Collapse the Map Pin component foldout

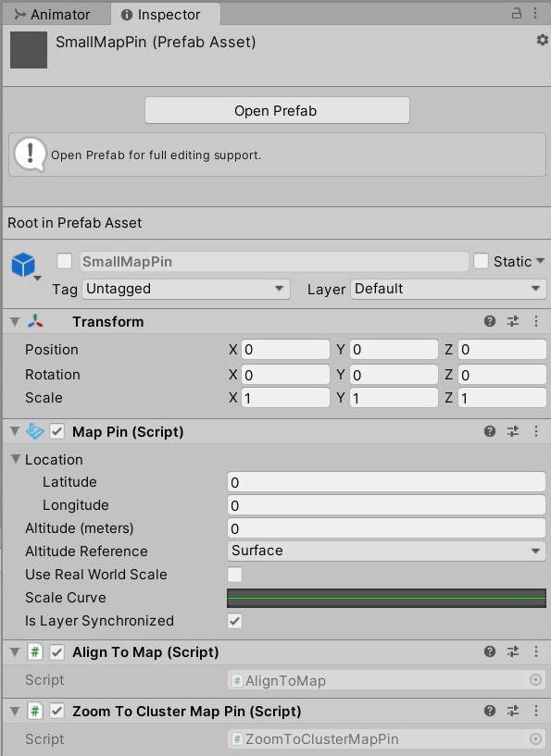coord(15,431)
